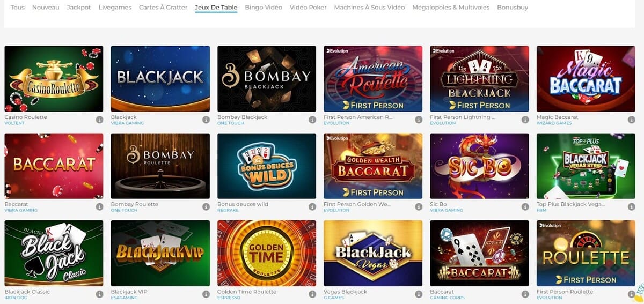Open info icon for Bonus deuces wild

312,207
